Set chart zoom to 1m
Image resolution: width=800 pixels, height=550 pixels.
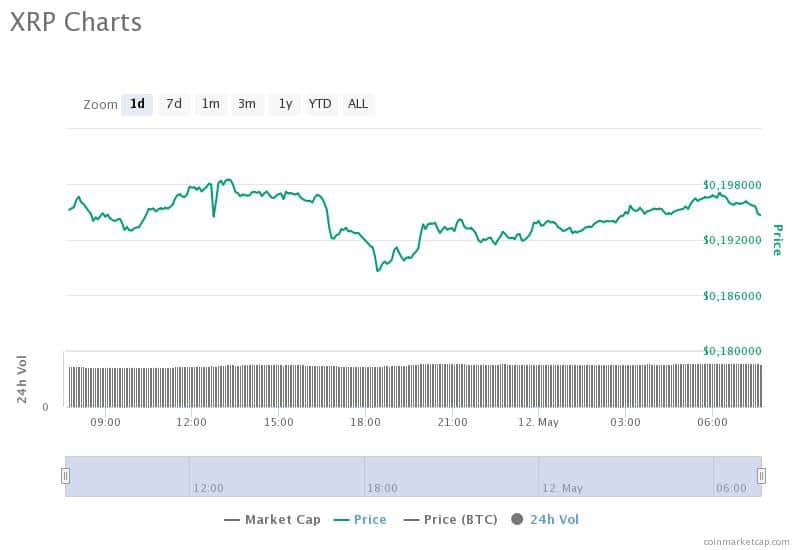pos(210,104)
